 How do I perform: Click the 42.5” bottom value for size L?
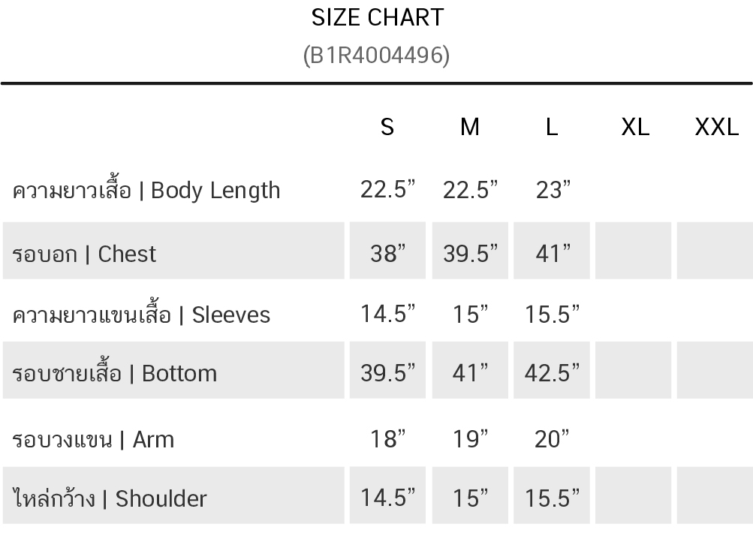pos(552,373)
